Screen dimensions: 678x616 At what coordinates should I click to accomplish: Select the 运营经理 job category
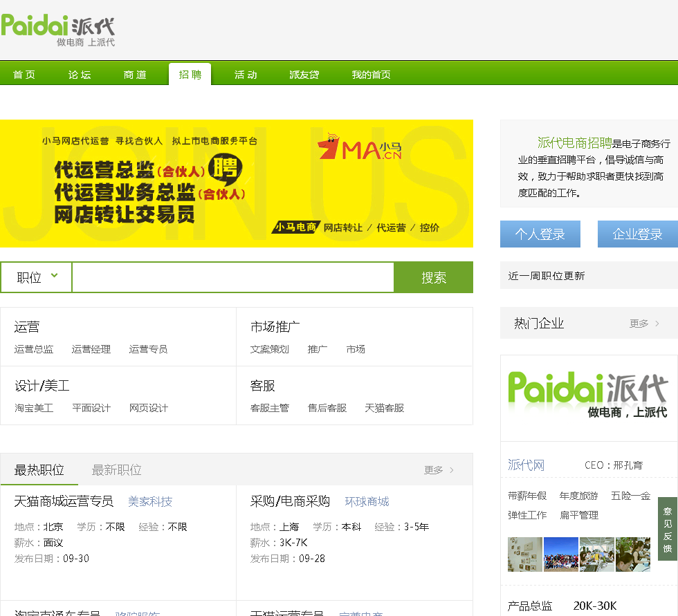pos(91,349)
